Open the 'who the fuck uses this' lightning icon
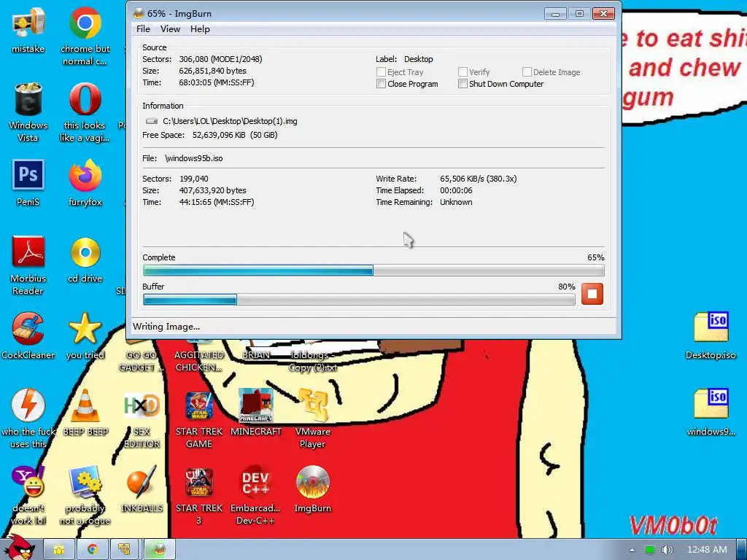This screenshot has width=747, height=560. pyautogui.click(x=28, y=405)
